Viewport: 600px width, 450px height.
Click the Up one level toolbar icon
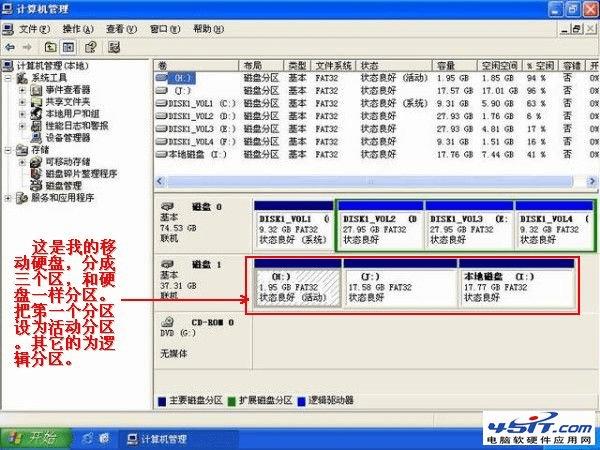pyautogui.click(x=51, y=47)
